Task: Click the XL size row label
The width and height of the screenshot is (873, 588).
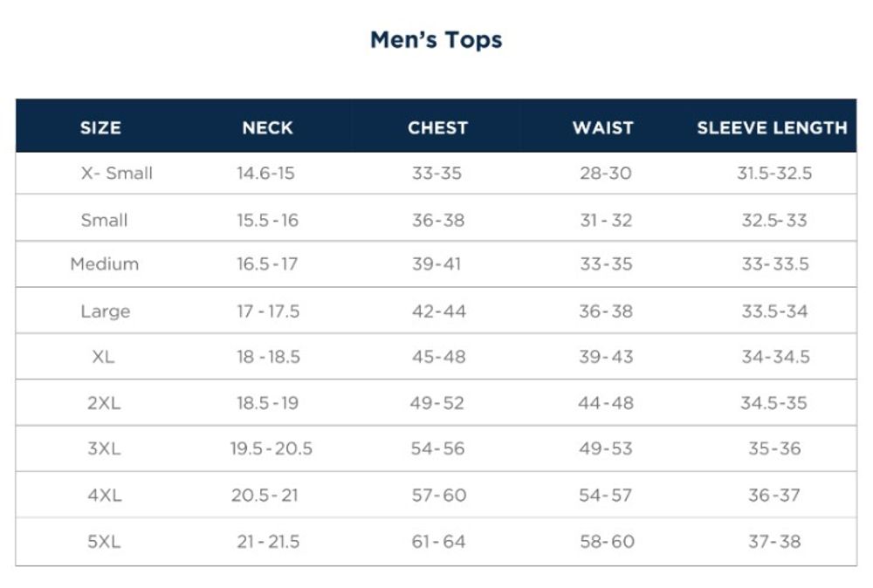Action: click(103, 357)
